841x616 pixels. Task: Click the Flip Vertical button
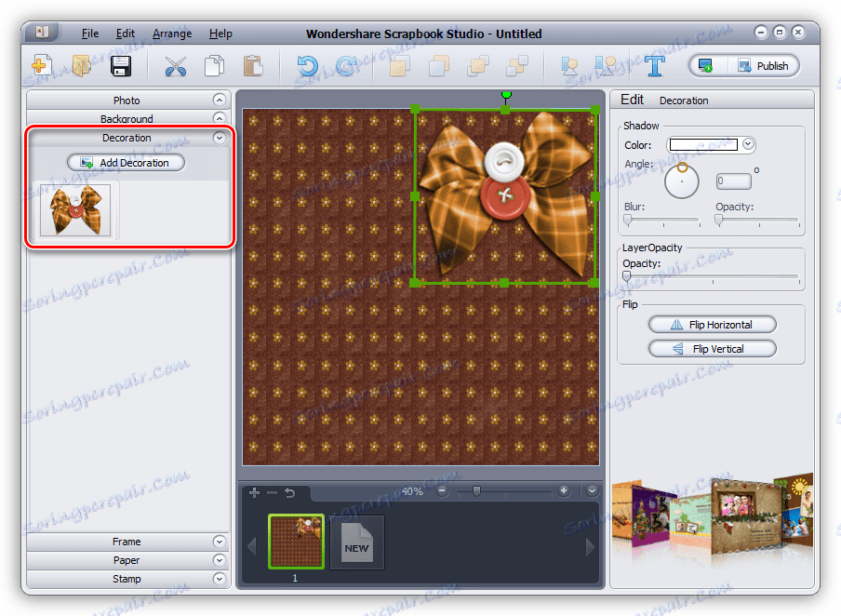pos(713,349)
